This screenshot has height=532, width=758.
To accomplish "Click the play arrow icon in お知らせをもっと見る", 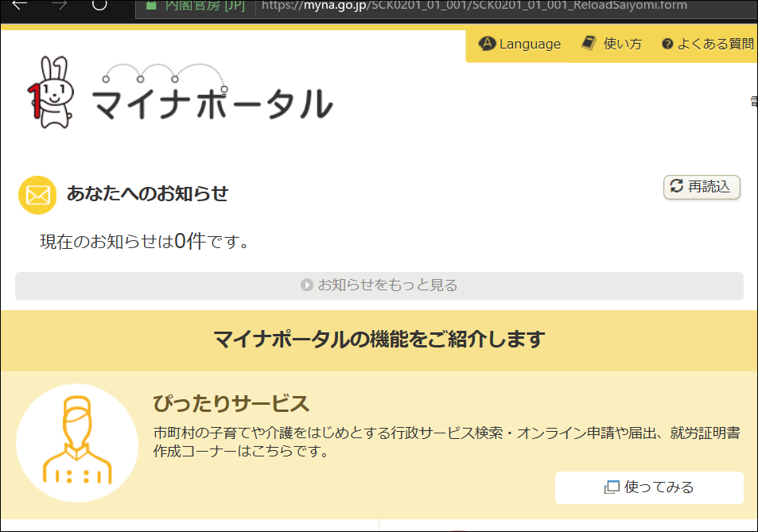I will click(x=306, y=285).
